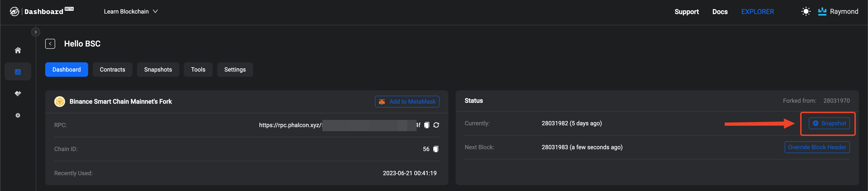868x191 pixels.
Task: Click Override Block Header button
Action: (817, 147)
